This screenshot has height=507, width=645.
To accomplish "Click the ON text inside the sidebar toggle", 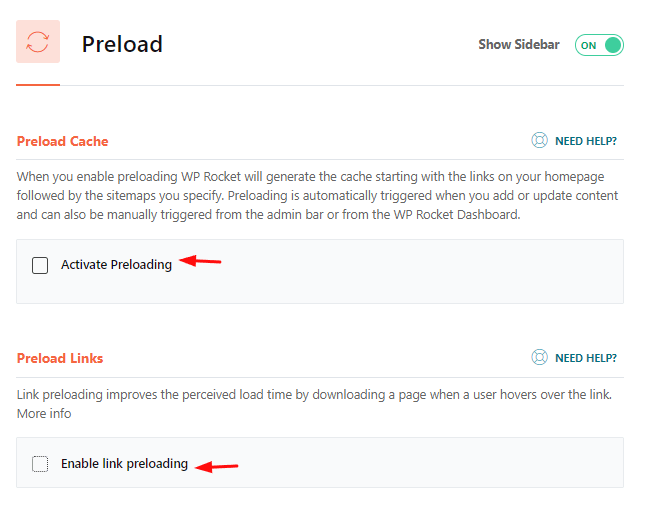I will click(589, 46).
